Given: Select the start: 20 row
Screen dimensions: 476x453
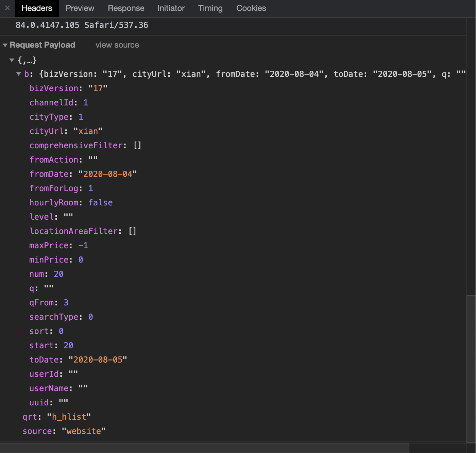Looking at the screenshot, I should 51,346.
